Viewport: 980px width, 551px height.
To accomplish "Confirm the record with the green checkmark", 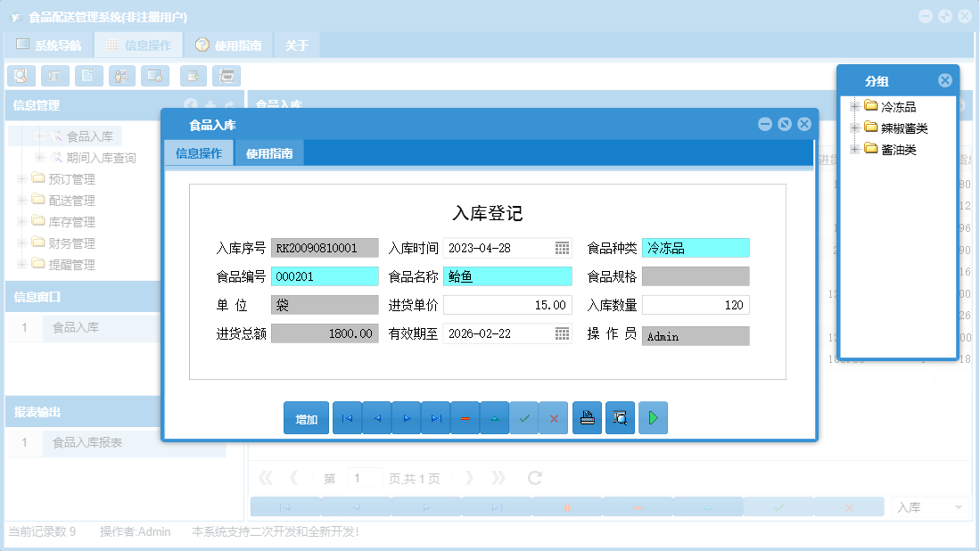I will pos(524,417).
